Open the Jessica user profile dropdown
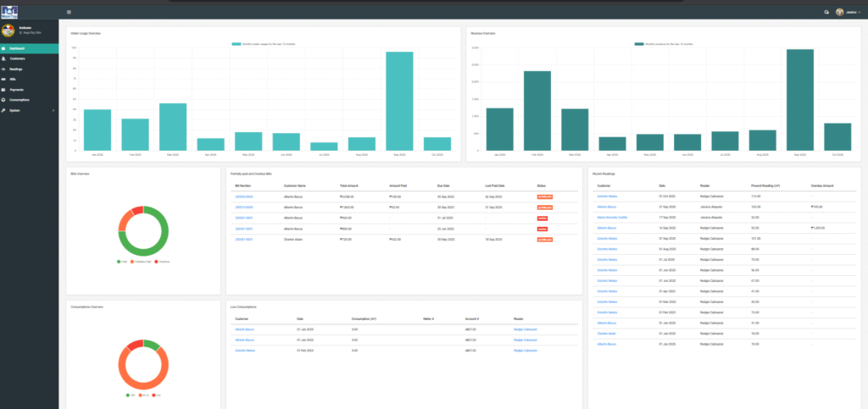This screenshot has width=868, height=409. coord(849,12)
